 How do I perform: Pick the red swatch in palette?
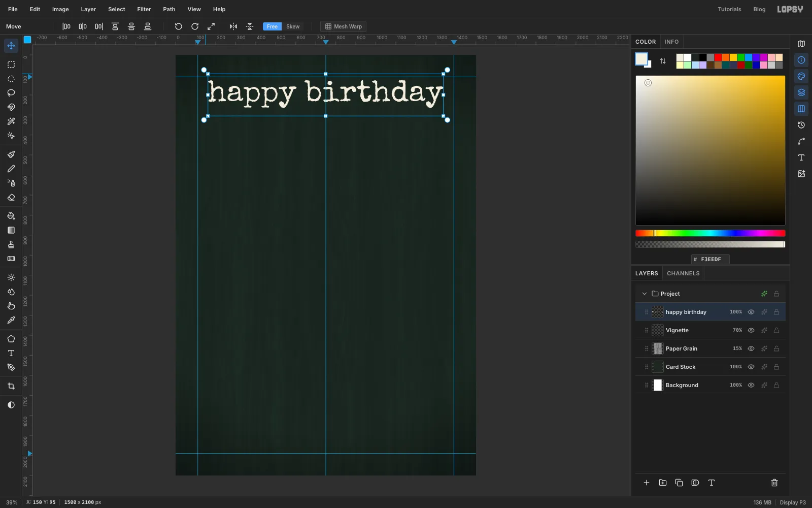point(718,57)
